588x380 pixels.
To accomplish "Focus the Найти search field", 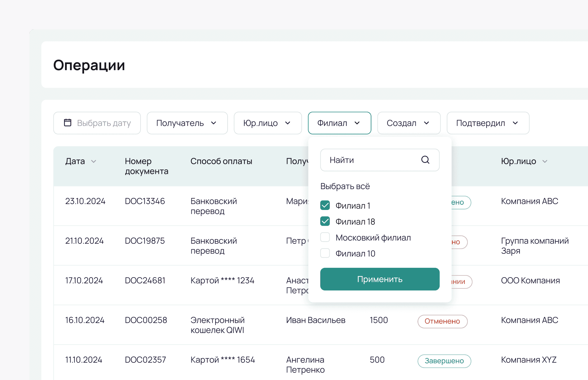I will coord(370,160).
